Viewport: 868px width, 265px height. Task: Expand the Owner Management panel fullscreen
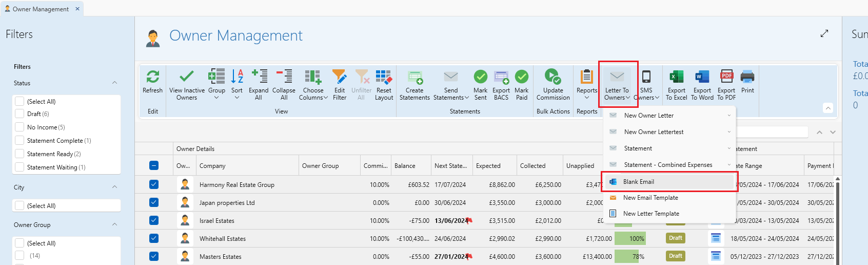point(824,33)
